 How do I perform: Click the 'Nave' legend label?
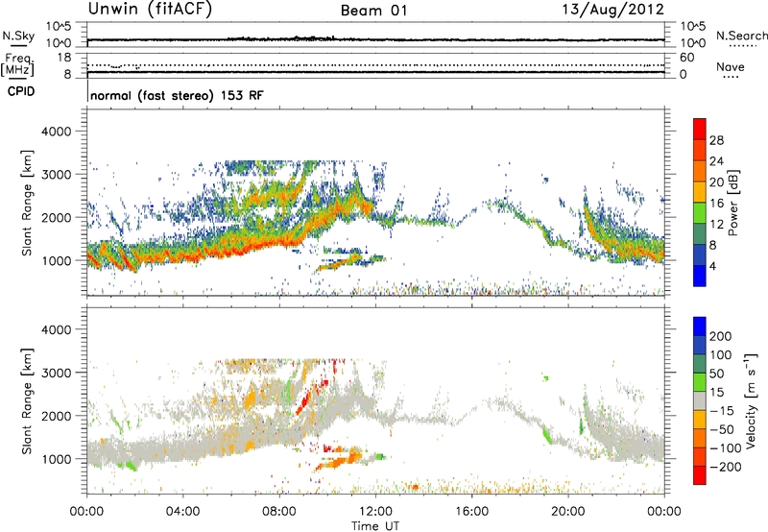(731, 67)
